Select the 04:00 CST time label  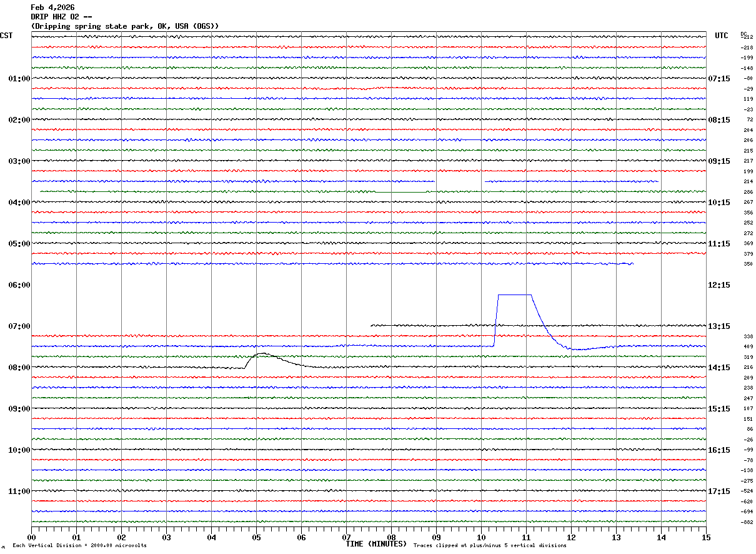point(19,203)
